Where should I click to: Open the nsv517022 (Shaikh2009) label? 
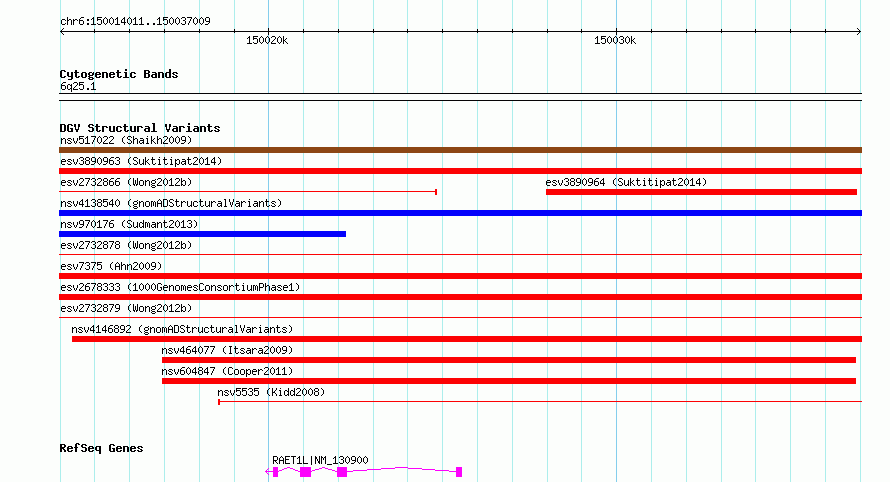click(126, 140)
